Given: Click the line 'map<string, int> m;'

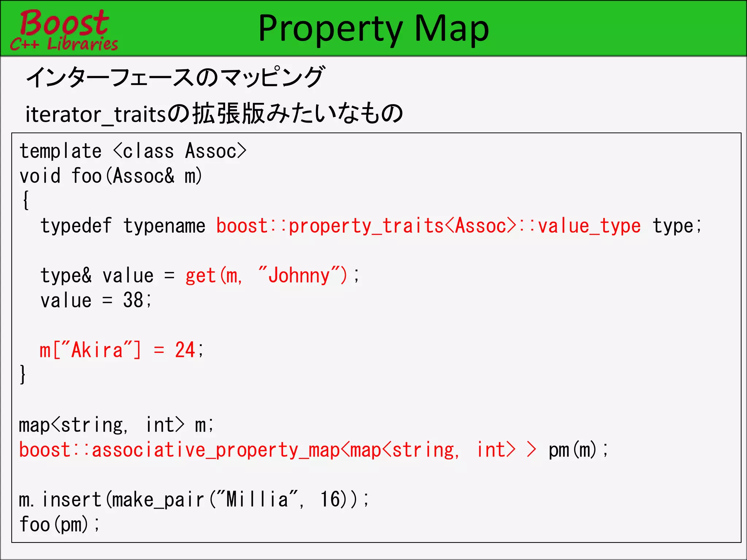Looking at the screenshot, I should click(116, 425).
